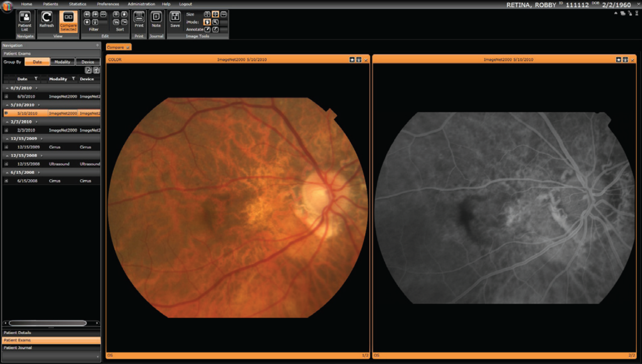Select the 2/3/2010 ImageNet2000 exam row

(52, 130)
